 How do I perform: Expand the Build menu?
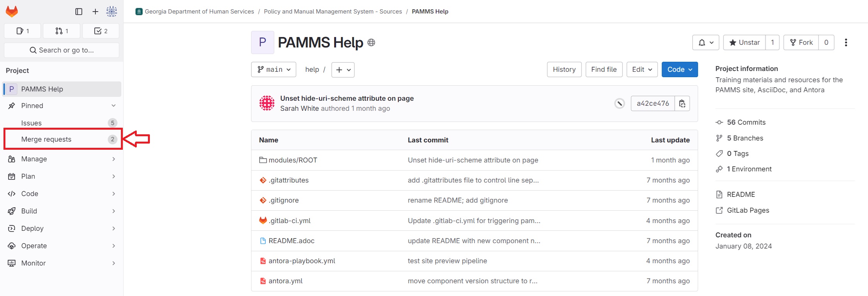[x=62, y=211]
